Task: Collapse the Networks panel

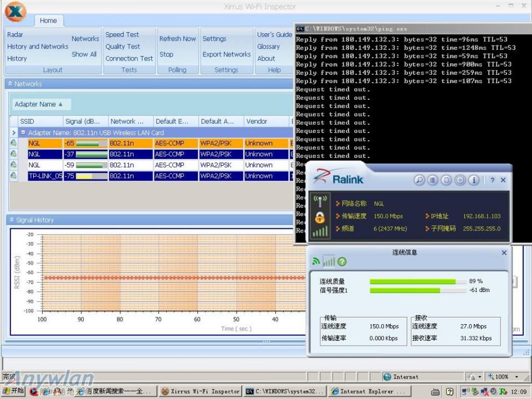Action: coord(10,84)
